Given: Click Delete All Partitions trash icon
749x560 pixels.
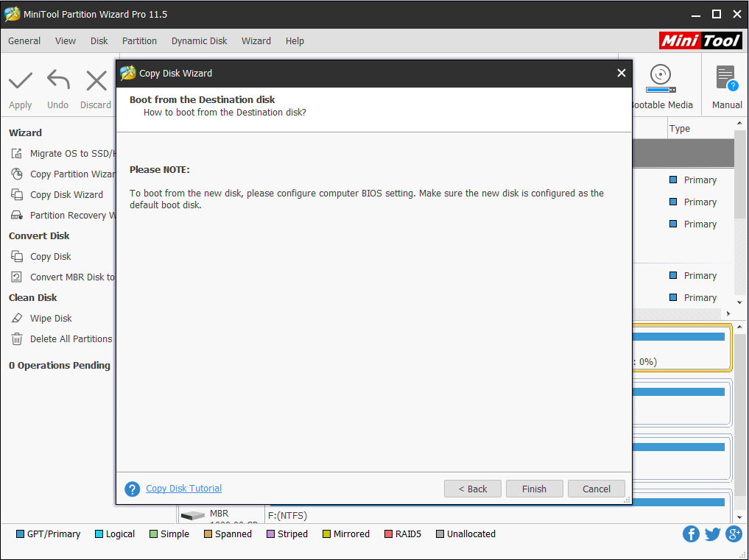Looking at the screenshot, I should [17, 339].
